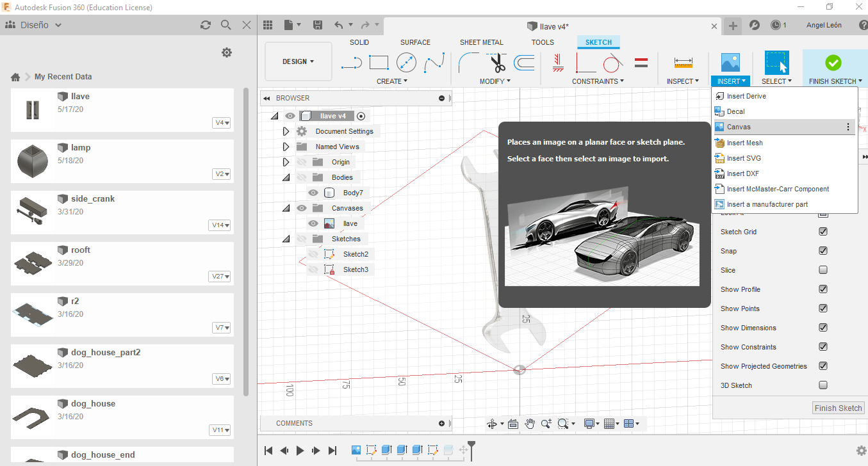868x466 pixels.
Task: Click the Save disk icon
Action: coord(317,25)
